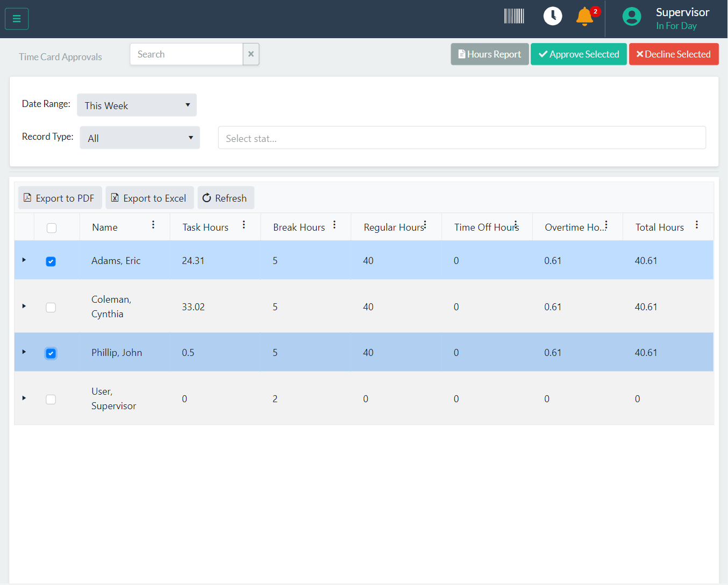Click the barcode scanner icon
Viewport: 728px width, 585px height.
coord(514,16)
